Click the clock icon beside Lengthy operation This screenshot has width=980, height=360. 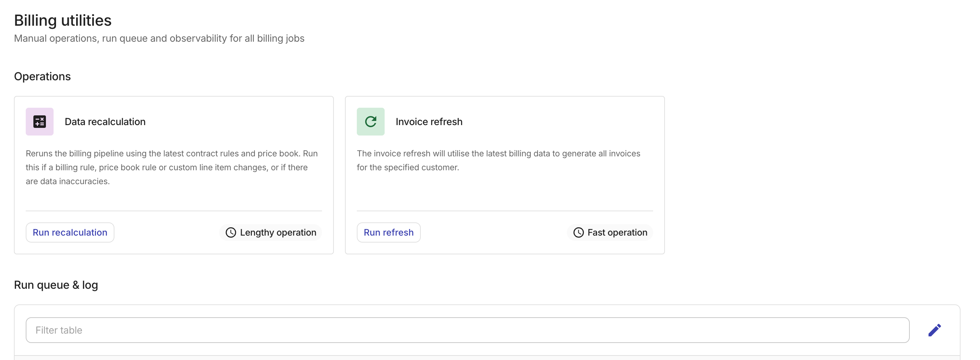[231, 233]
